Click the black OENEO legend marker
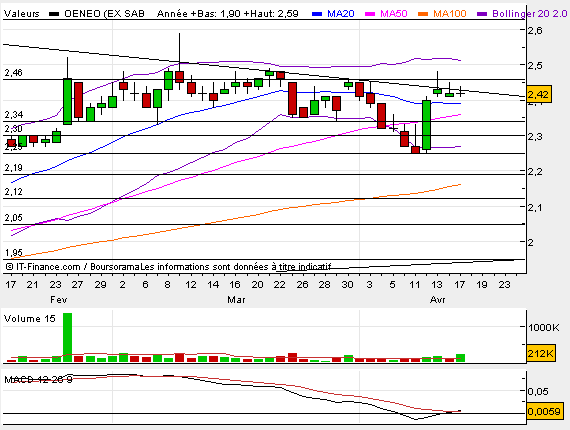The image size is (570, 430). coord(54,14)
